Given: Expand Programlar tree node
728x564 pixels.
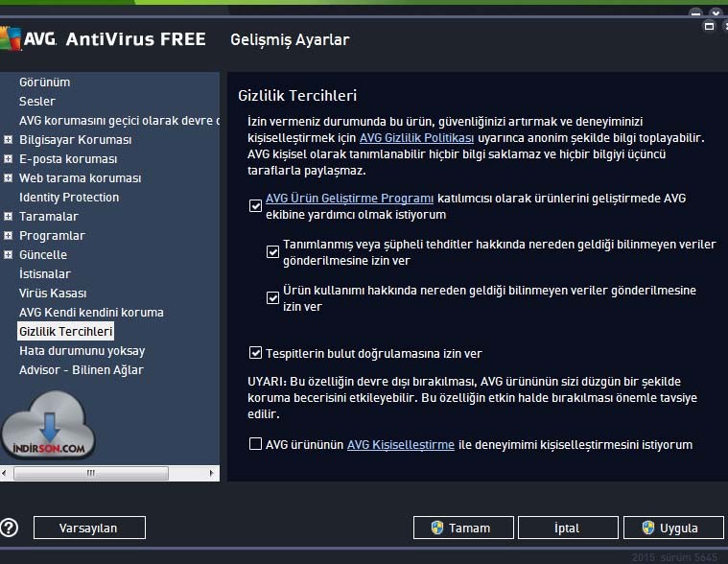Looking at the screenshot, I should click(8, 235).
